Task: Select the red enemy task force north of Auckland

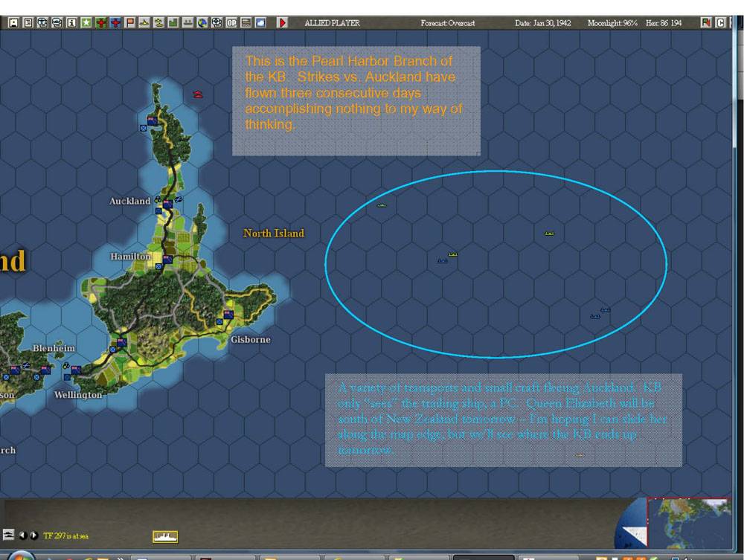Action: click(198, 95)
